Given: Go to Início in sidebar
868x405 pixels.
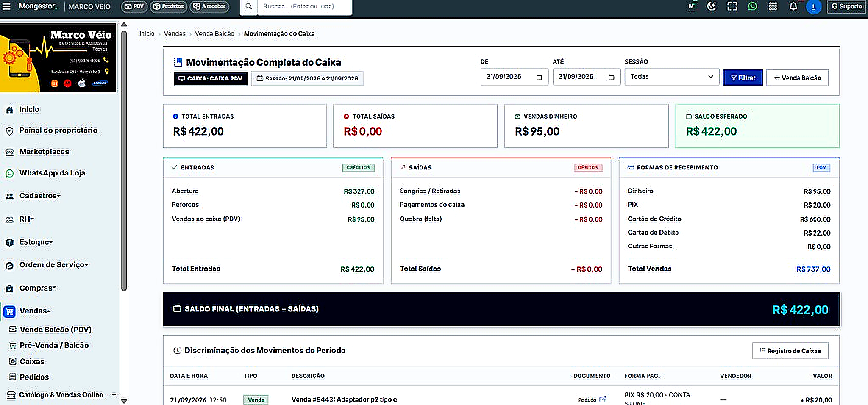Looking at the screenshot, I should [x=29, y=109].
